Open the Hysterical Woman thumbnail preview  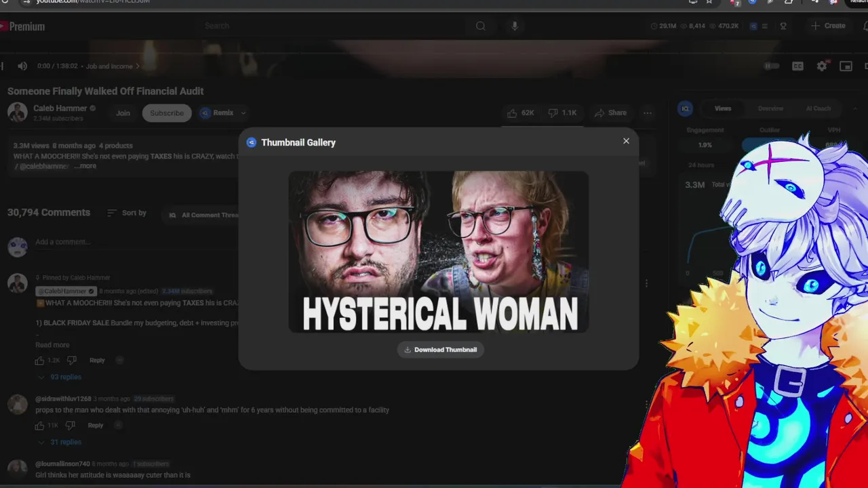coord(439,251)
